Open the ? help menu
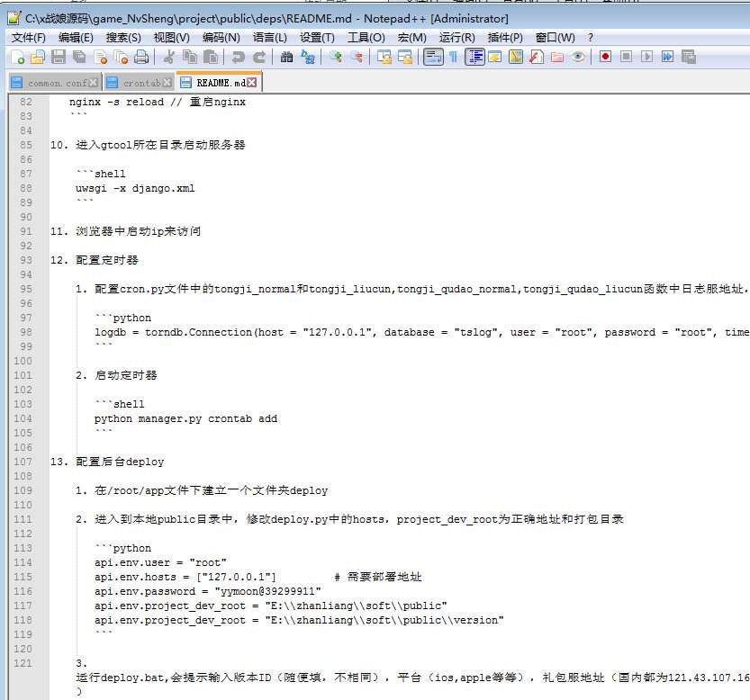The height and width of the screenshot is (700, 750). (x=591, y=37)
